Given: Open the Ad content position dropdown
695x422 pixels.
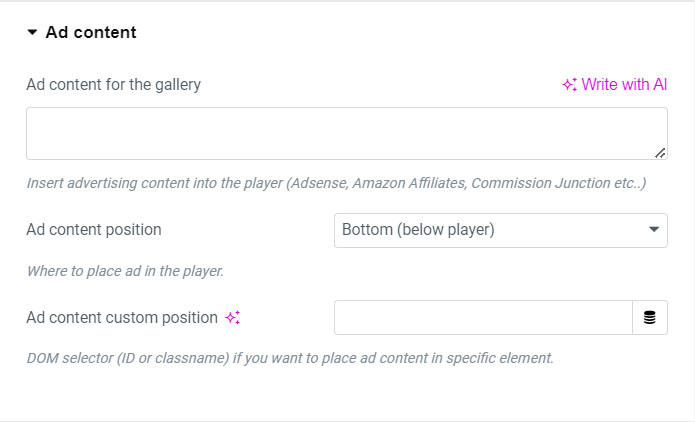Looking at the screenshot, I should pos(500,230).
